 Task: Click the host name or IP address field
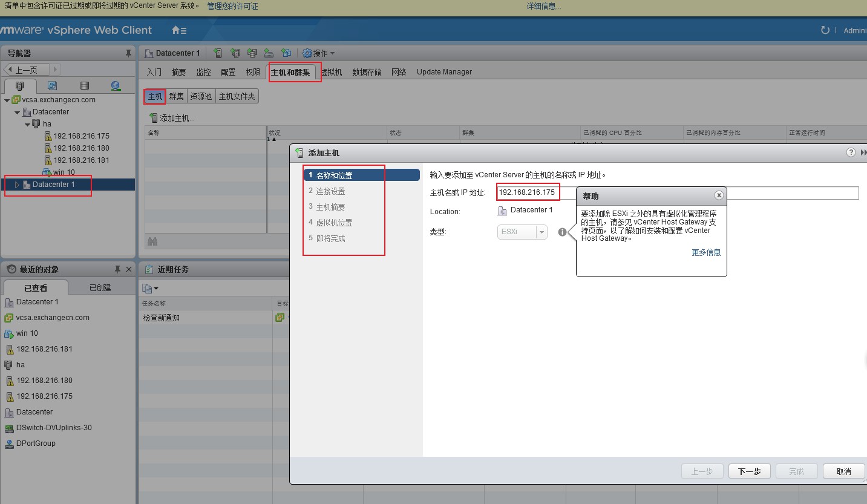[677, 193]
